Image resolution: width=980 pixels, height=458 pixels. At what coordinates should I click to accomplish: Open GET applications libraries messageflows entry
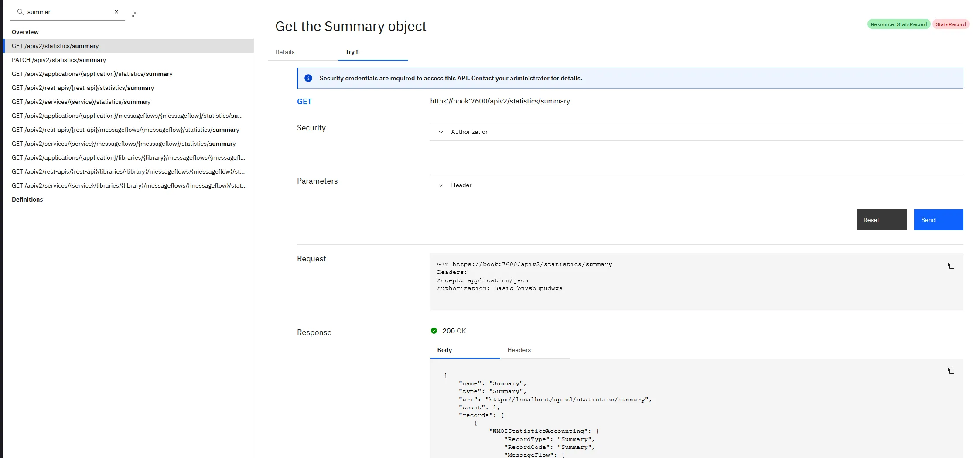click(129, 157)
